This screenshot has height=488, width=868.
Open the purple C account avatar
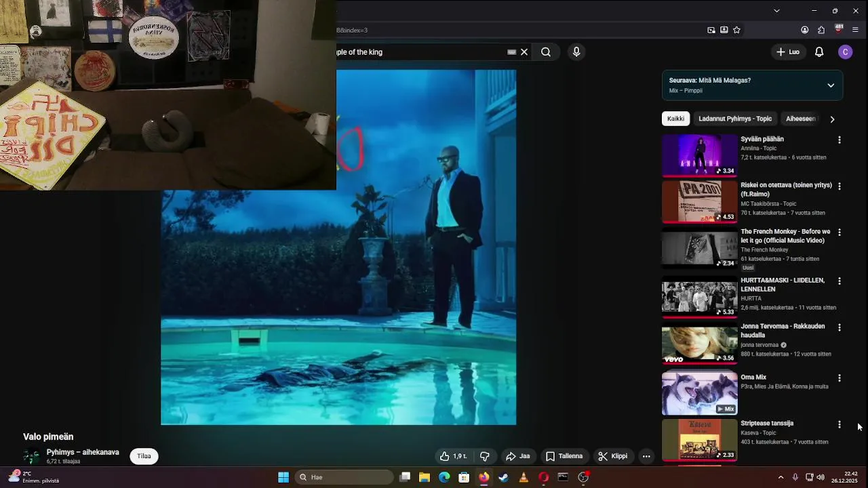click(x=845, y=52)
